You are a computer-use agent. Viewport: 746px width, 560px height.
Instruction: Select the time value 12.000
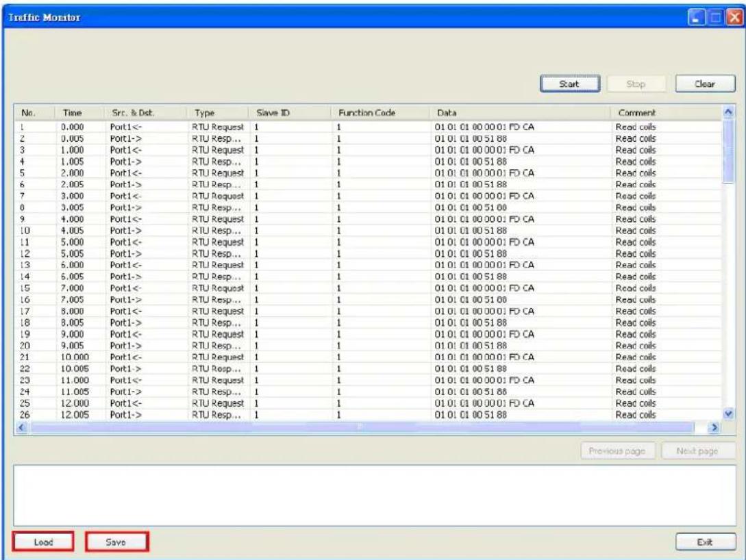pos(75,404)
